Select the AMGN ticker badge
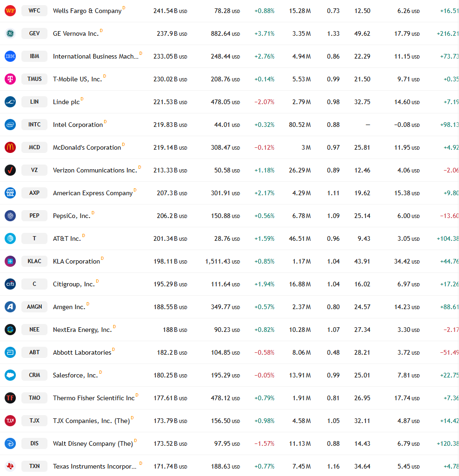 pos(34,307)
